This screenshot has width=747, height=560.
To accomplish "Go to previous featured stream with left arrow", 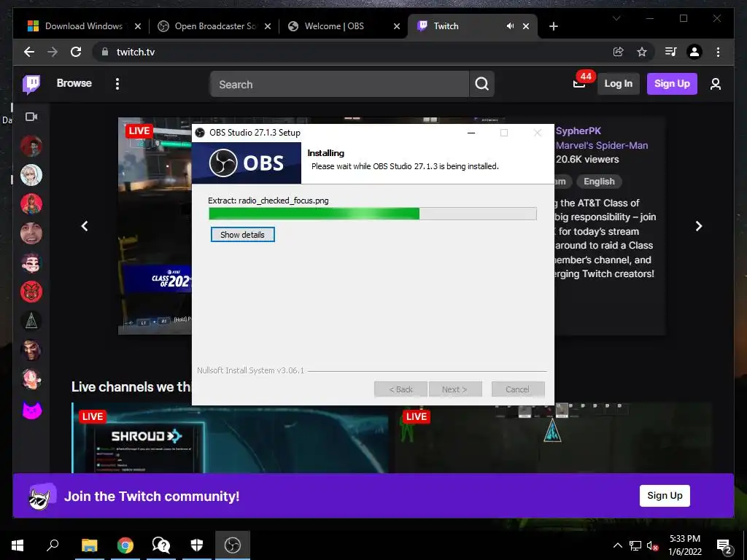I will point(85,226).
